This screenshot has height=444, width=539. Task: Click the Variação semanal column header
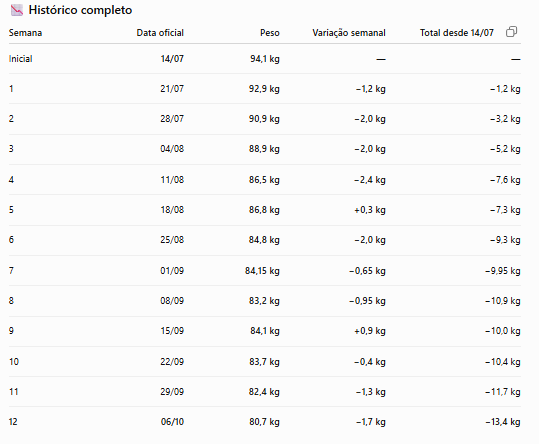349,33
